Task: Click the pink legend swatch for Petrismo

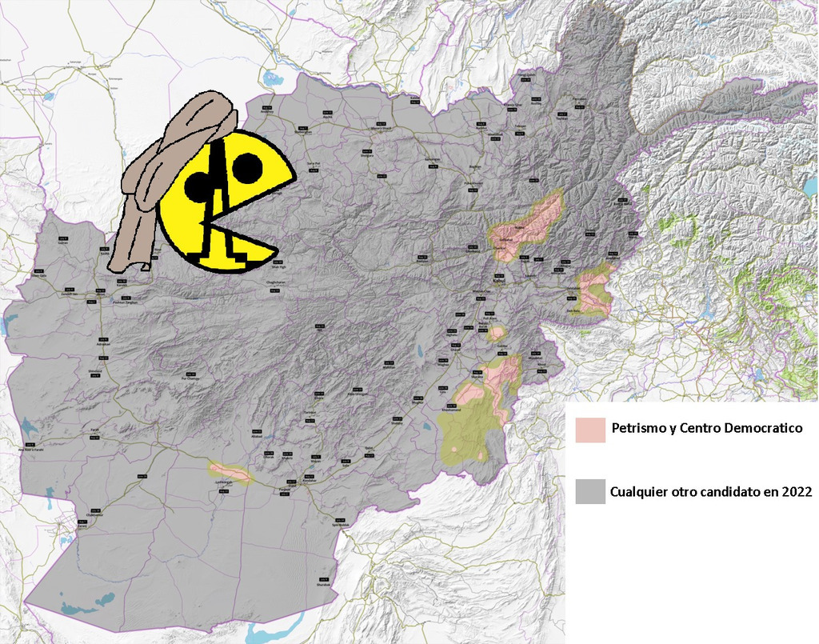Action: pyautogui.click(x=590, y=429)
